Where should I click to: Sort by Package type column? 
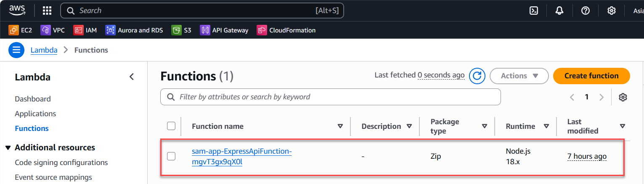pyautogui.click(x=484, y=126)
